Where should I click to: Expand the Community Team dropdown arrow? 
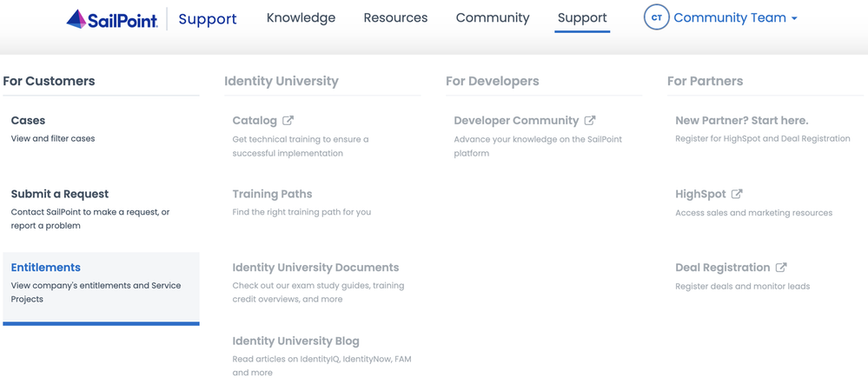click(x=794, y=18)
